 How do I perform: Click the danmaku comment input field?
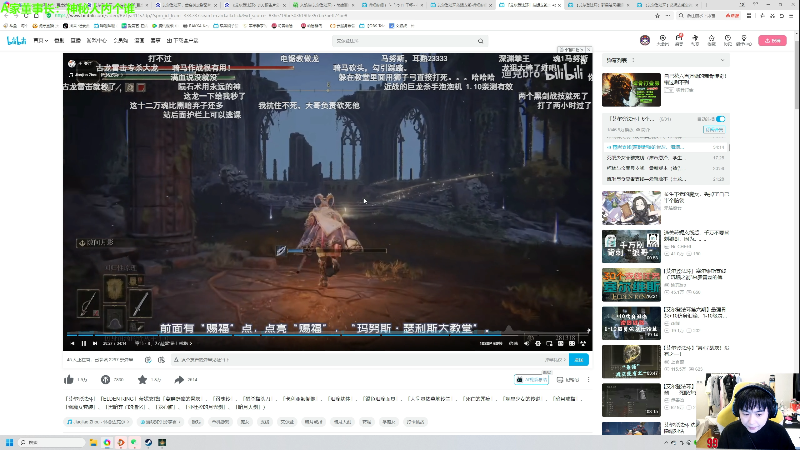370,360
